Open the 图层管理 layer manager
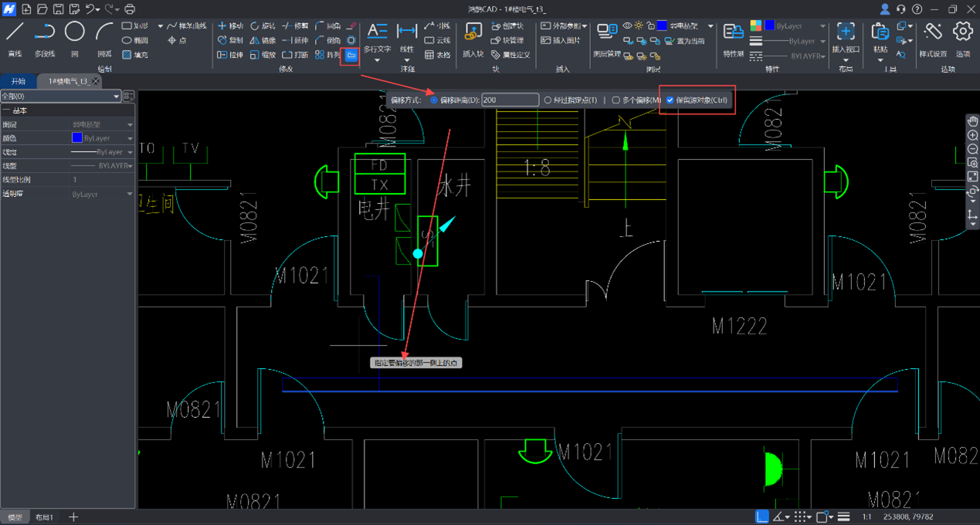Image resolution: width=980 pixels, height=525 pixels. (x=607, y=32)
